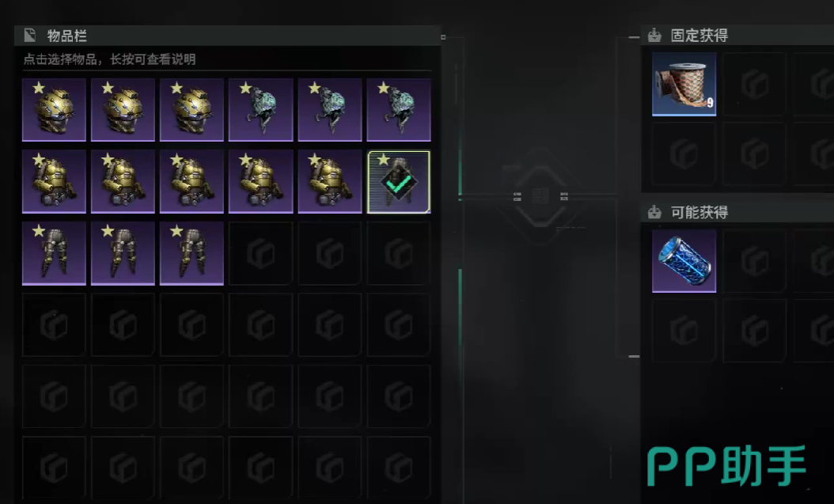Select the first gold helmet item
Screen dimensions: 834x504
coord(54,110)
